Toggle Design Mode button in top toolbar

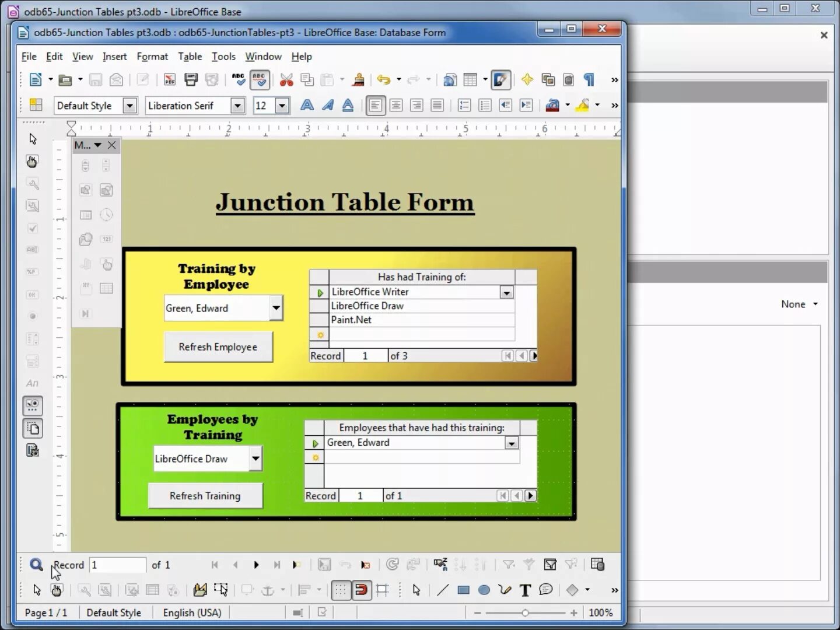pos(501,80)
